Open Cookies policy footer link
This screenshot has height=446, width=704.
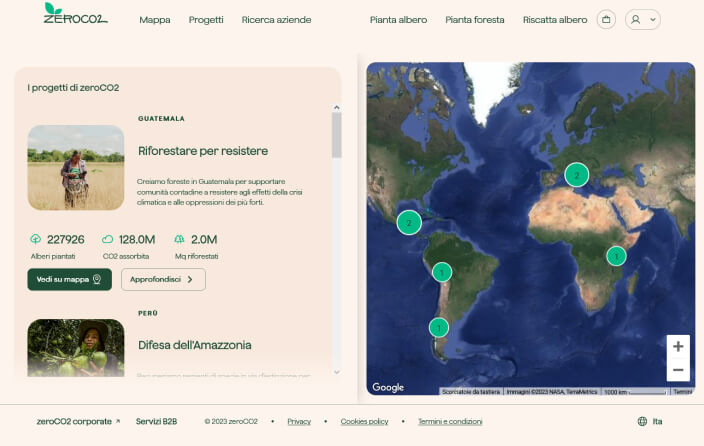pos(364,421)
